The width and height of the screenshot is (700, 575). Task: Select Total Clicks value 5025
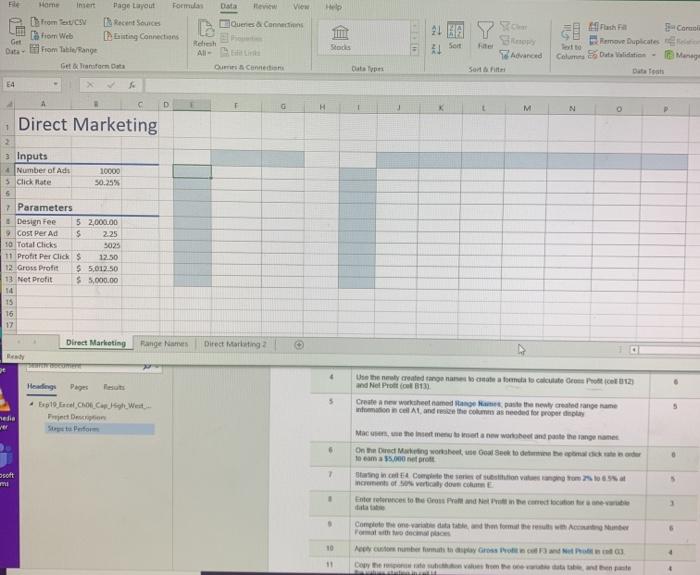tap(97, 245)
